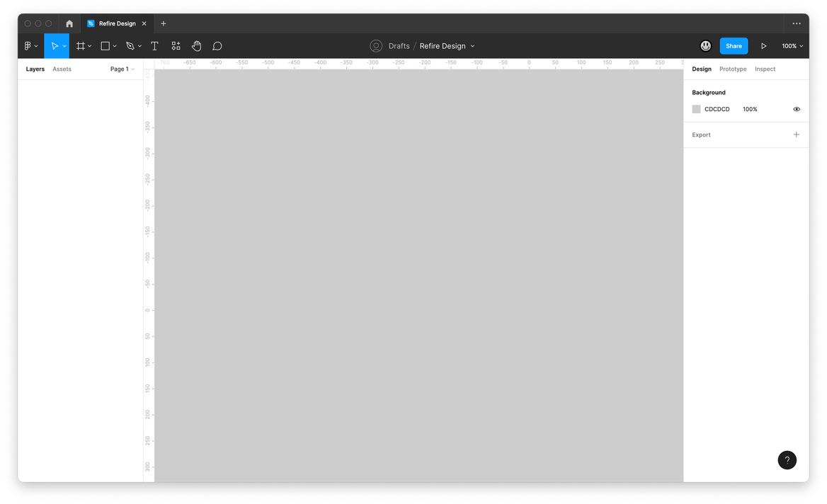Viewport: 827px width, 504px height.
Task: Select the Pen tool
Action: [130, 46]
